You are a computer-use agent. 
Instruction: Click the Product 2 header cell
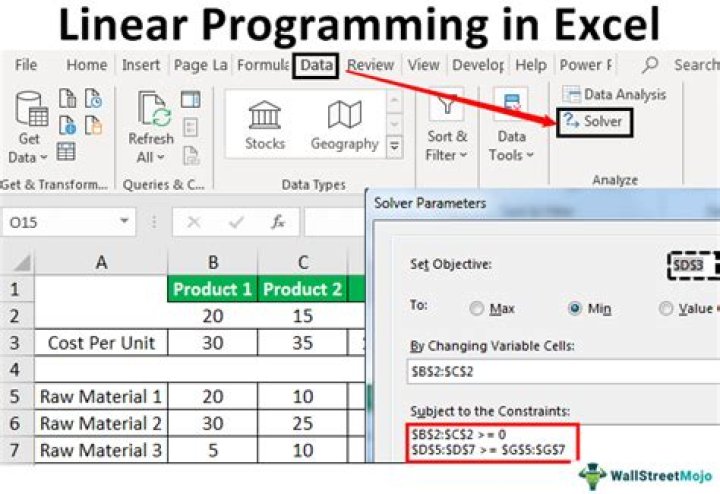(x=303, y=289)
